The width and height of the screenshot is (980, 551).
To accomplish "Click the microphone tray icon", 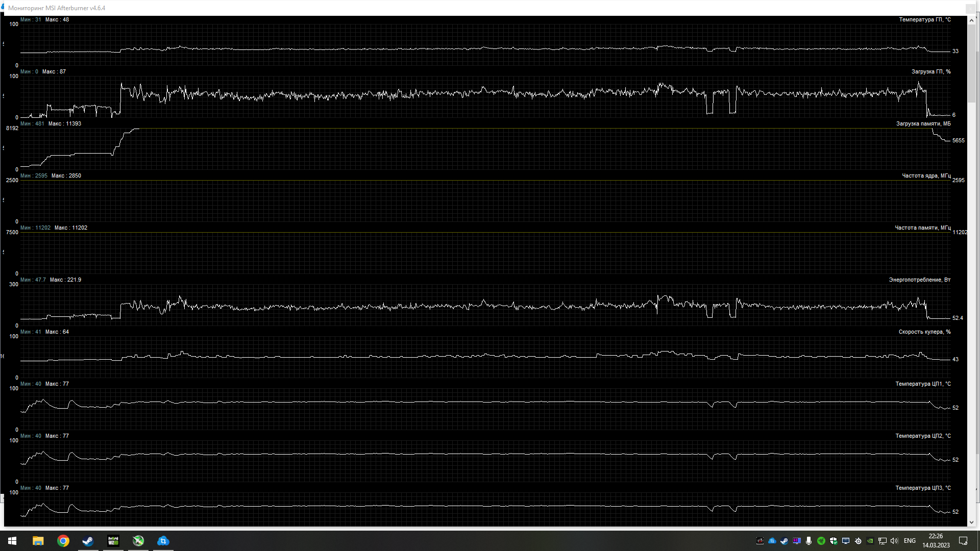I will (809, 541).
